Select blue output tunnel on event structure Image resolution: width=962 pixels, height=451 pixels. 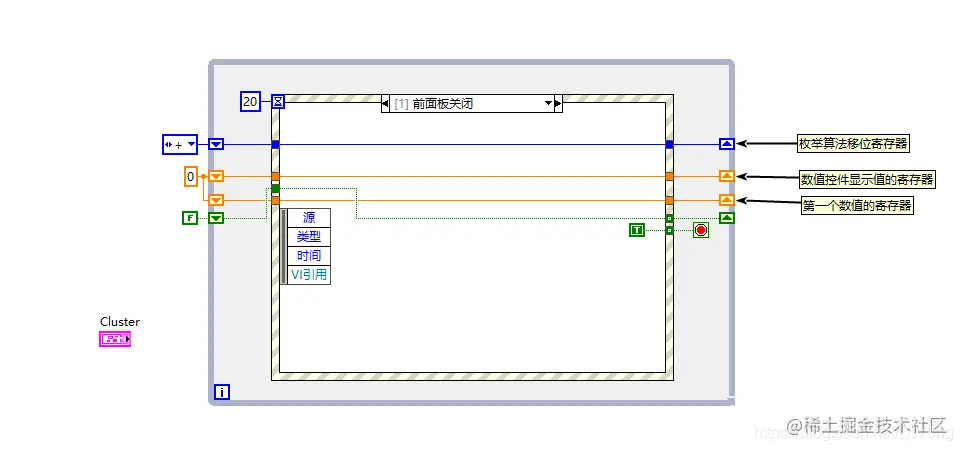669,144
